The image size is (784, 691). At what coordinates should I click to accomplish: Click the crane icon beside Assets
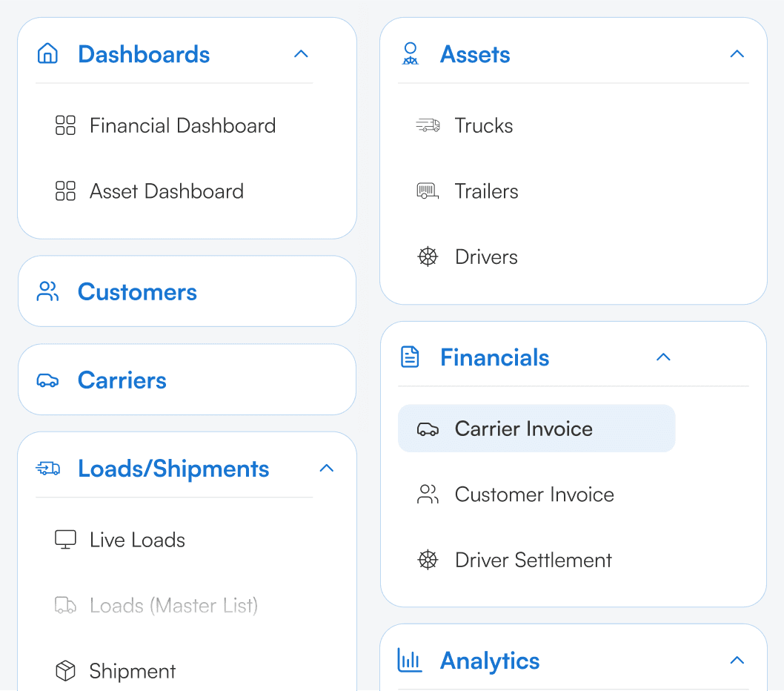click(411, 53)
